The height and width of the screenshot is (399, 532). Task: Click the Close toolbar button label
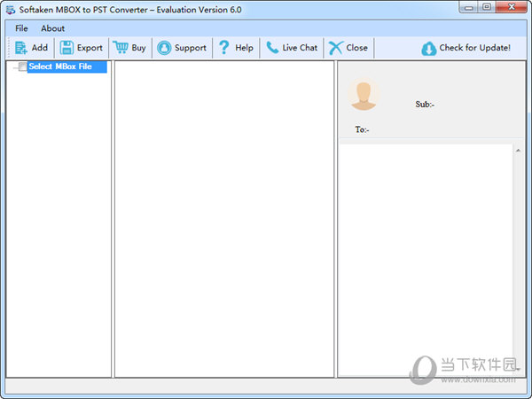pos(357,48)
